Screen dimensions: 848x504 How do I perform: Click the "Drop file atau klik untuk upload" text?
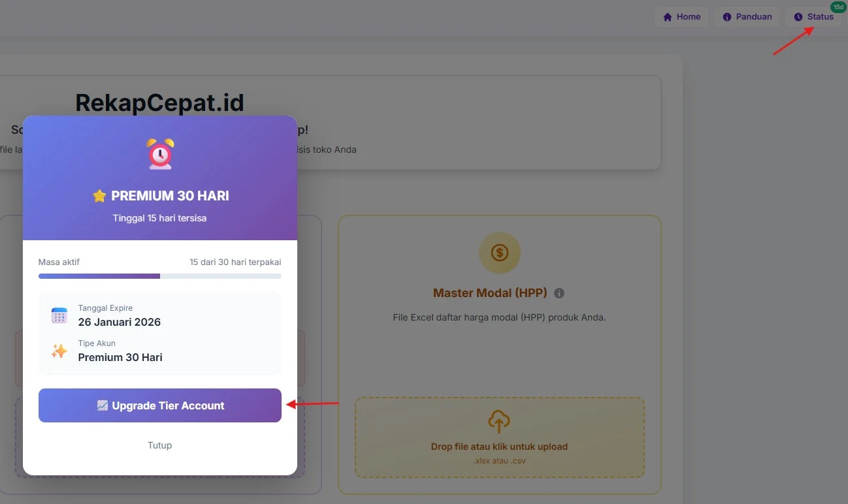[x=499, y=447]
